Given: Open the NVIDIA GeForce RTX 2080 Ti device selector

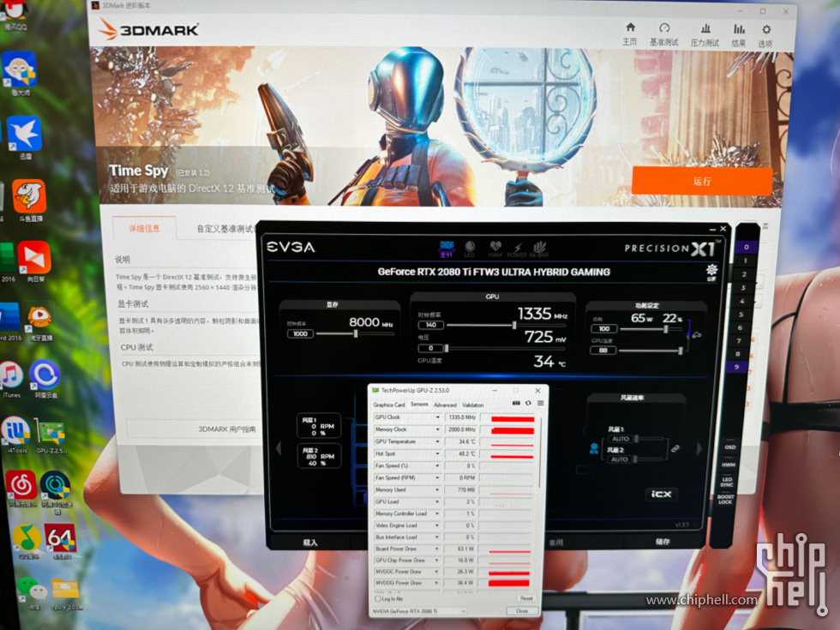Looking at the screenshot, I should [x=419, y=610].
